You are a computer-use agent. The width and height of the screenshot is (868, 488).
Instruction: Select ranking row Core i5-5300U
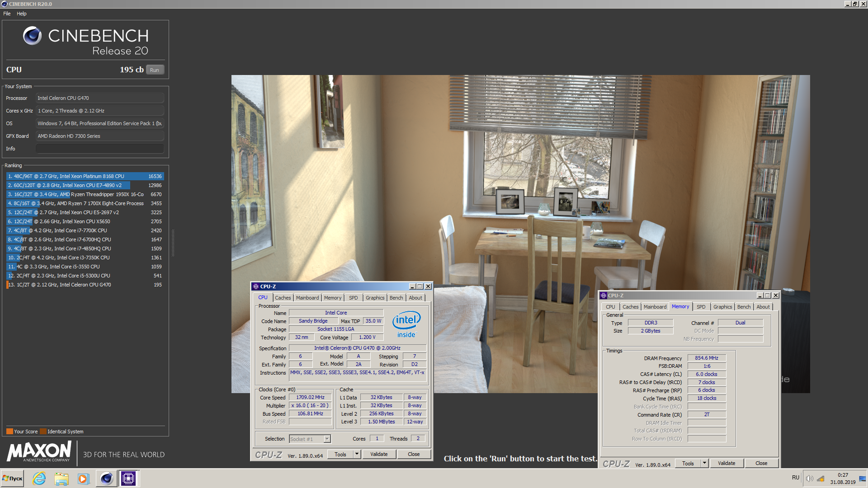pos(85,276)
